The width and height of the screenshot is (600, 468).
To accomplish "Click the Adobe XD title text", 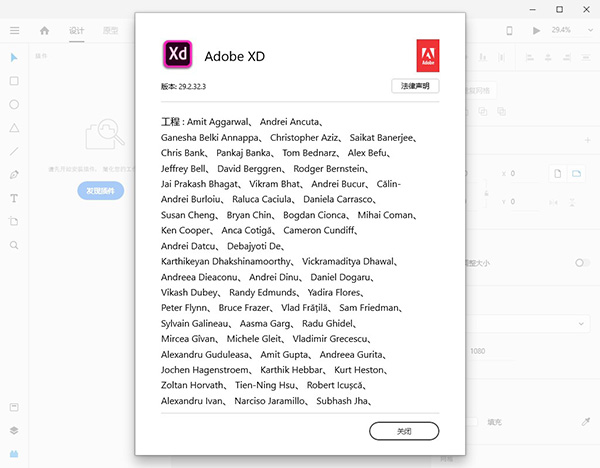I will (x=235, y=56).
